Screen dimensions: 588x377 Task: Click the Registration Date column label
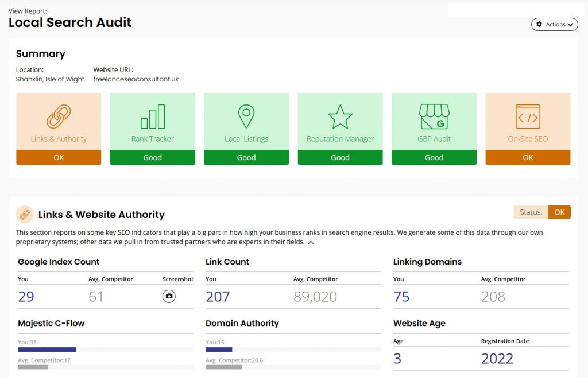pos(505,341)
